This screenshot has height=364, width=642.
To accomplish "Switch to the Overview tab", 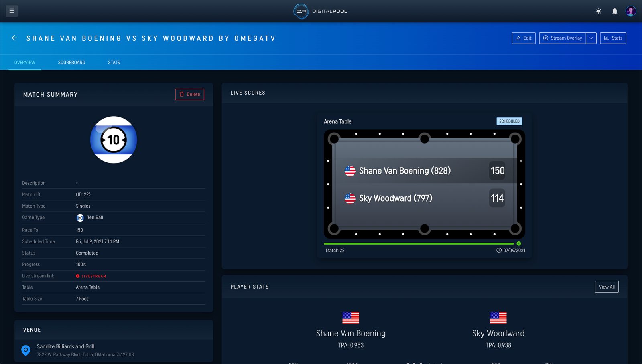I will click(x=25, y=63).
